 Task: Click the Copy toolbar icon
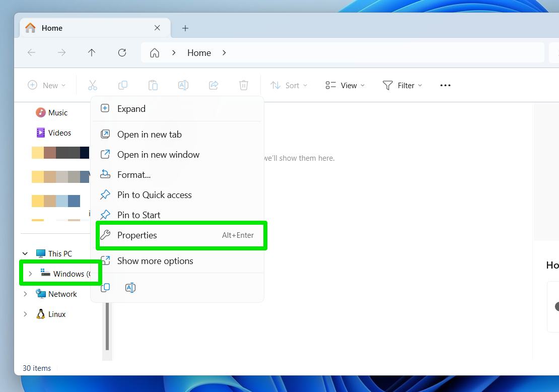123,85
